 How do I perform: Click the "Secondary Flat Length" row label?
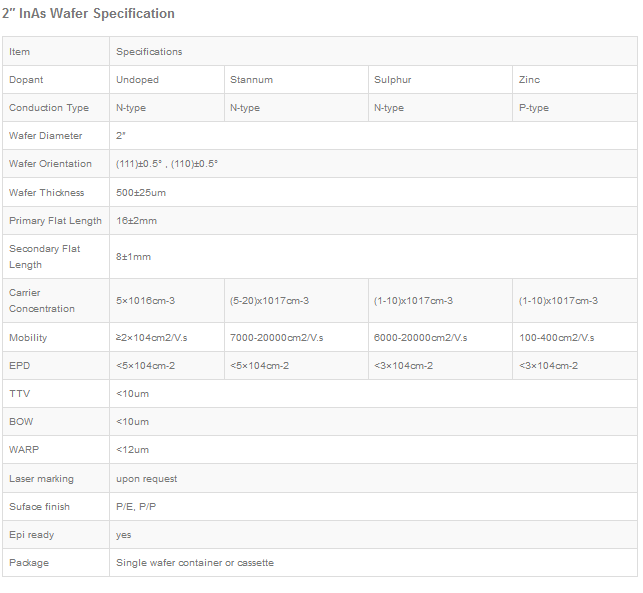(45, 256)
